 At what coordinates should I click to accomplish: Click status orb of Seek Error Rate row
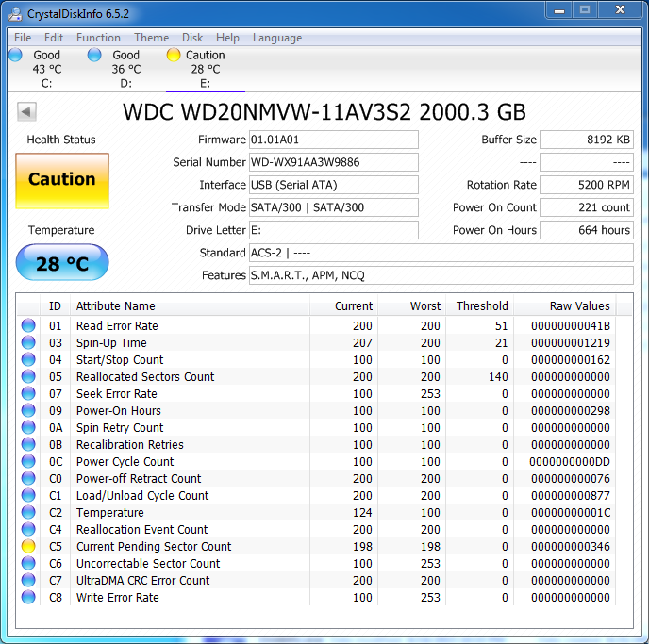click(28, 393)
